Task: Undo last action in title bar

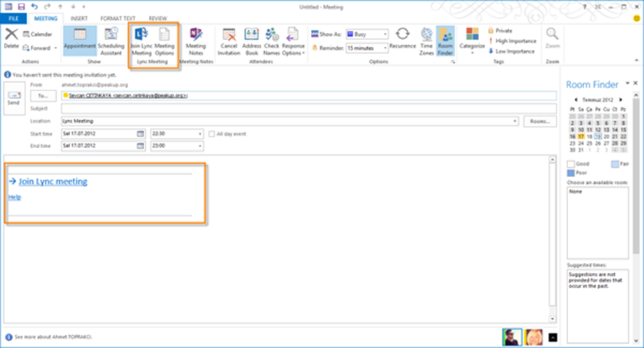Action: 35,7
